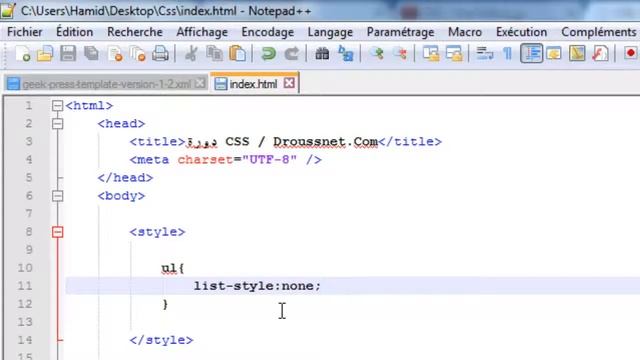The width and height of the screenshot is (640, 360).
Task: Click the ul{ selector text
Action: [173, 268]
